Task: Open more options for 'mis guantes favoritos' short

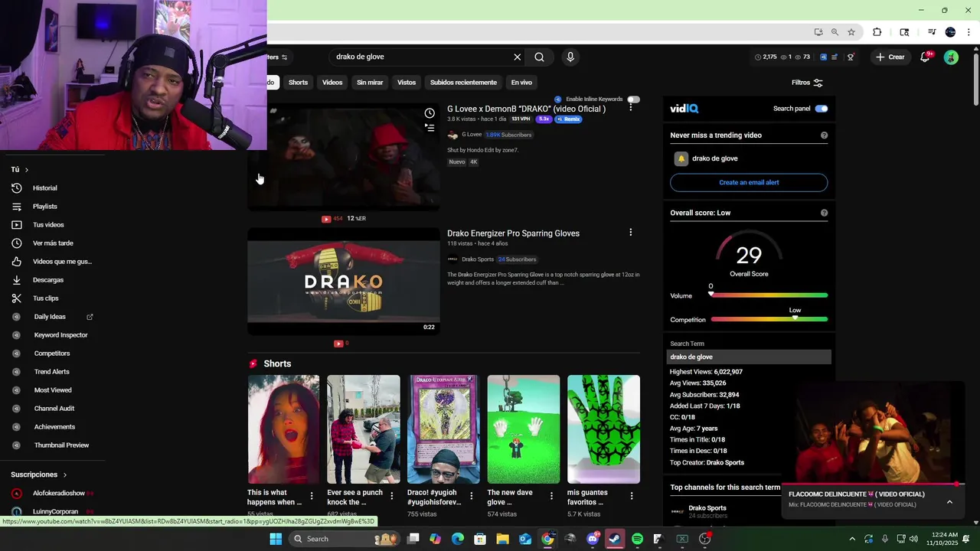Action: pyautogui.click(x=632, y=496)
